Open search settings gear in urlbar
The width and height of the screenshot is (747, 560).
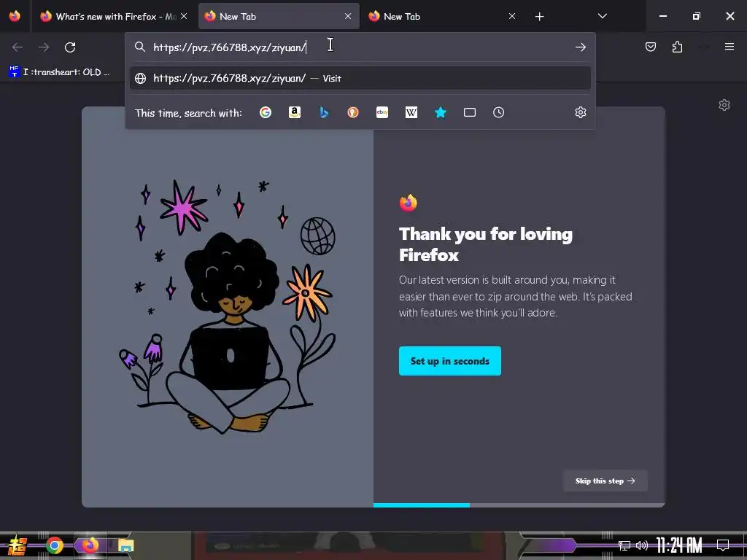[580, 112]
